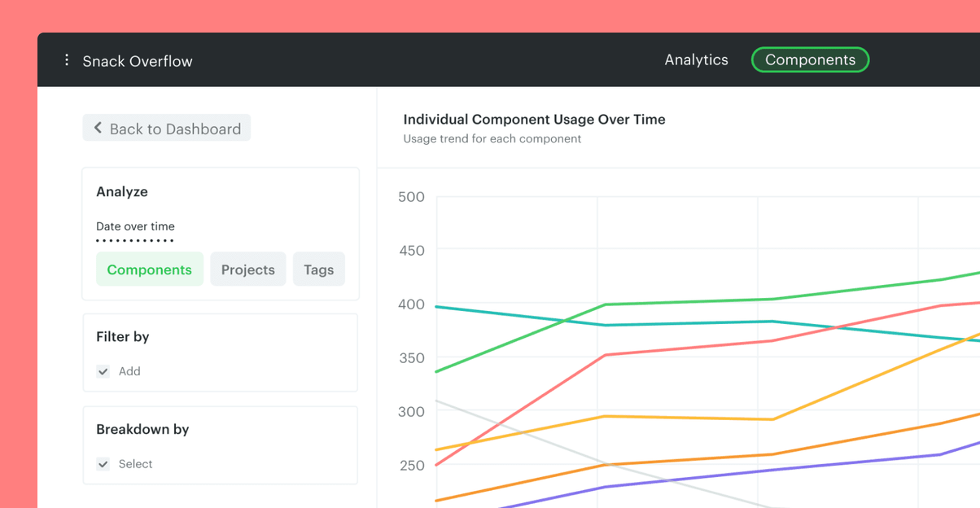Click the Back to Dashboard button
The width and height of the screenshot is (980, 508).
(166, 128)
